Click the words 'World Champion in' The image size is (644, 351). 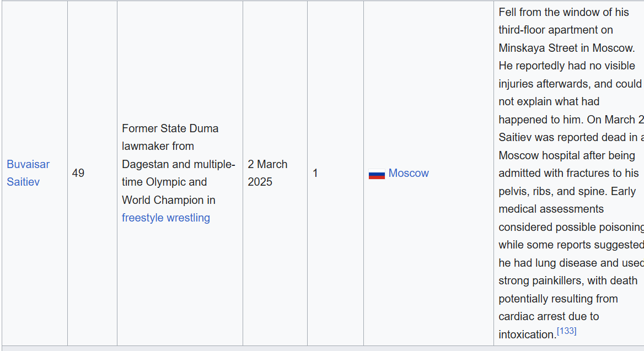pyautogui.click(x=168, y=200)
